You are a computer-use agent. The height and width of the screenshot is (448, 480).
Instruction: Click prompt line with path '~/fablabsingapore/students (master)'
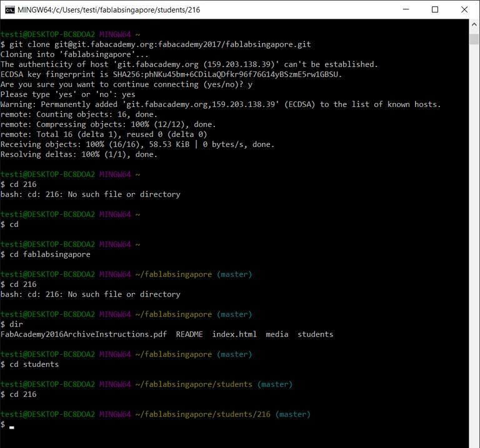click(x=146, y=384)
